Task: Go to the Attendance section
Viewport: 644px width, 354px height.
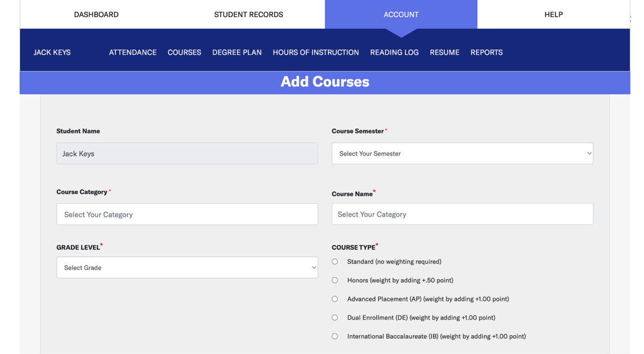Action: pos(133,52)
